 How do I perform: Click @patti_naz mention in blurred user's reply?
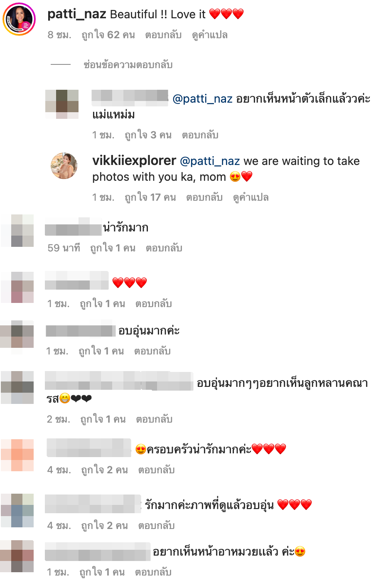point(202,99)
